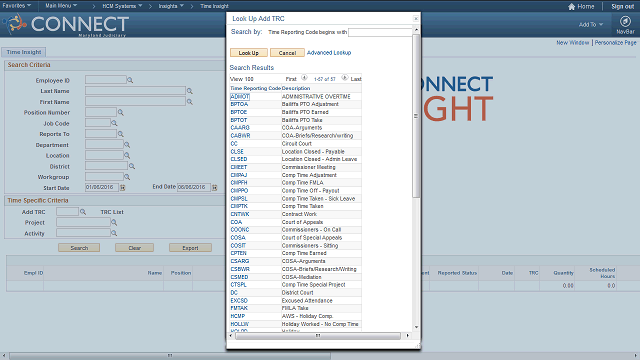Sort by Description column header
Viewport: 640px width, 360px height.
[296, 88]
